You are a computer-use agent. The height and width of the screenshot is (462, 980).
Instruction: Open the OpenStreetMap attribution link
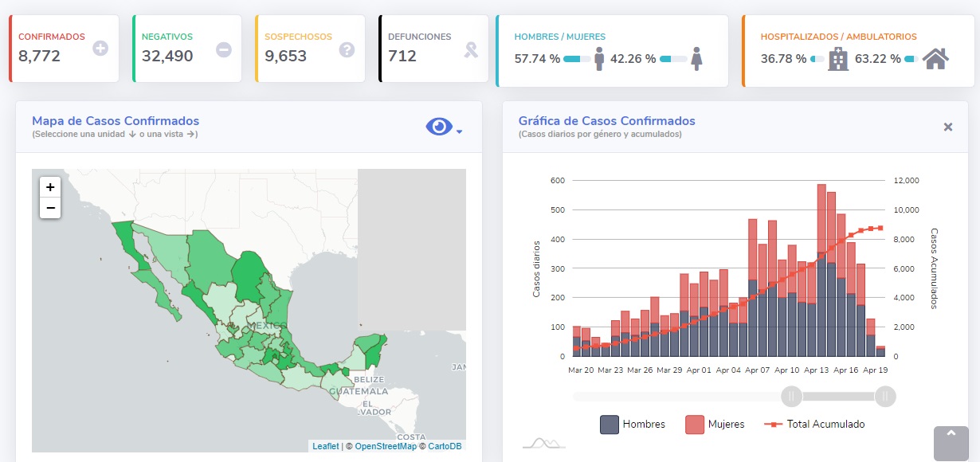click(386, 447)
